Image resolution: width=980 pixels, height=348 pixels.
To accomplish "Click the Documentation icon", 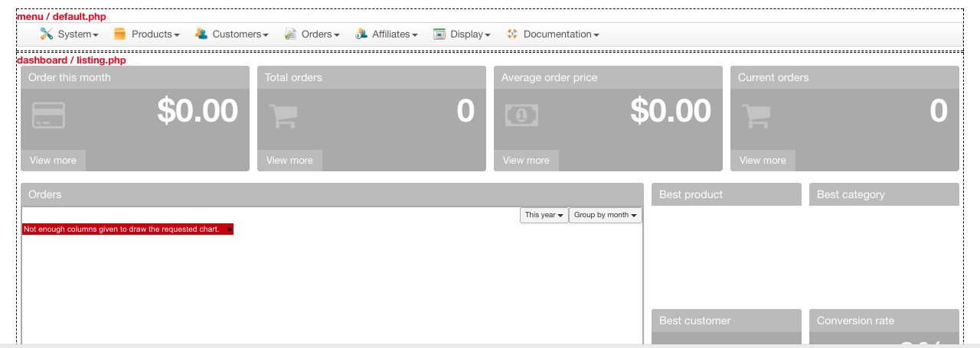I will click(512, 34).
